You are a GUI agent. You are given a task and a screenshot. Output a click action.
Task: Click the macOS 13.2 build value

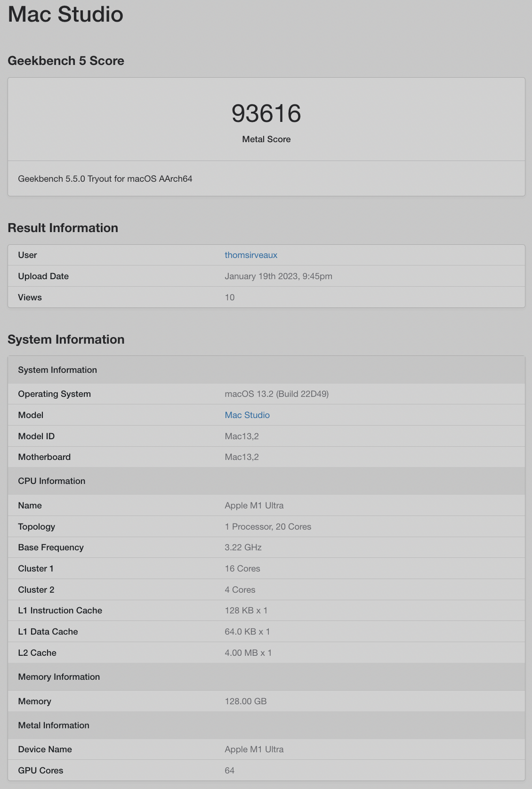(276, 394)
